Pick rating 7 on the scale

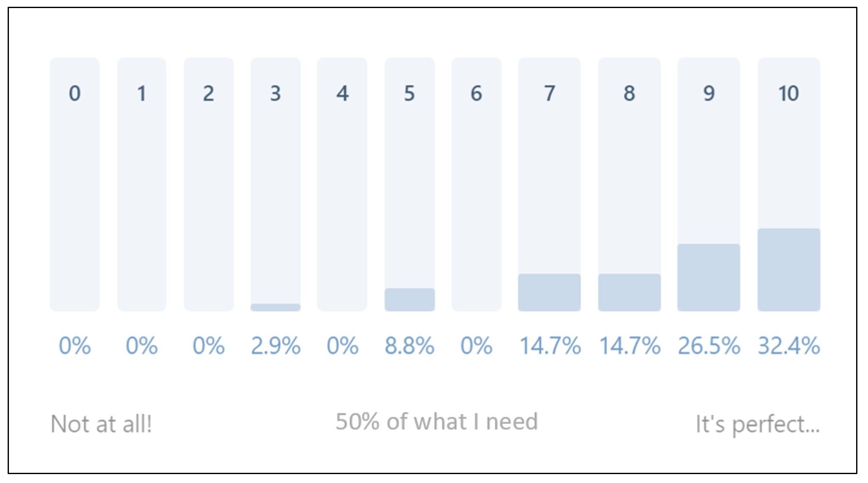pos(549,184)
